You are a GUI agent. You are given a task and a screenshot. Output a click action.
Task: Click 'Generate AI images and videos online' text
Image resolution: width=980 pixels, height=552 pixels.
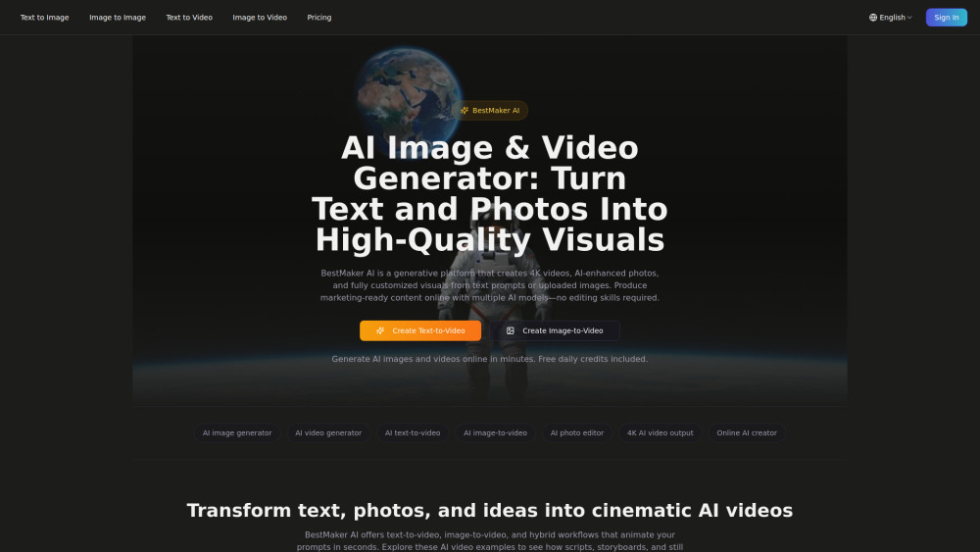click(x=490, y=359)
